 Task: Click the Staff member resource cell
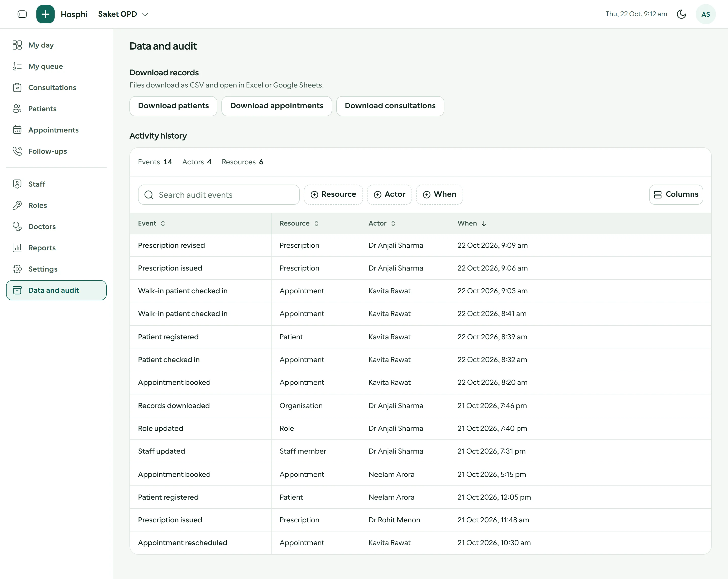(303, 451)
